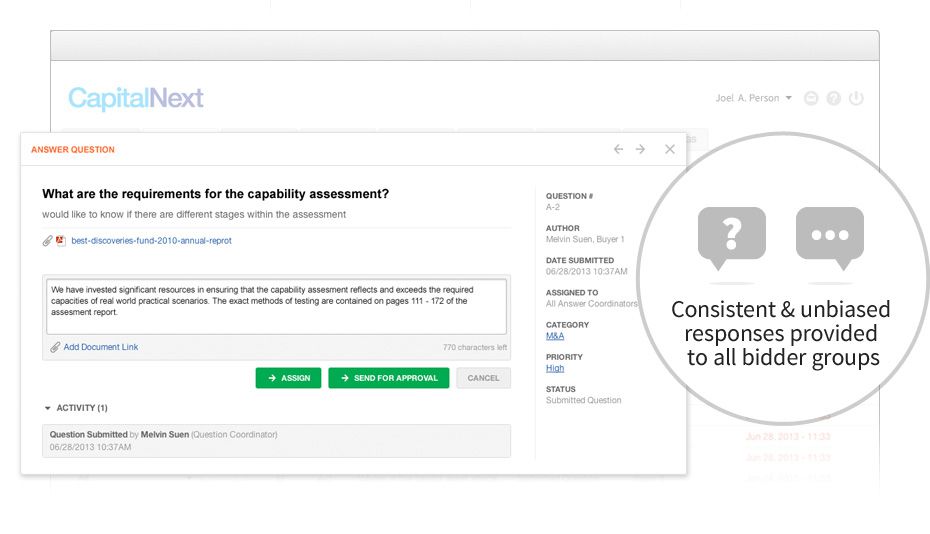Click the power logout icon in header
930x534 pixels.
pos(856,98)
